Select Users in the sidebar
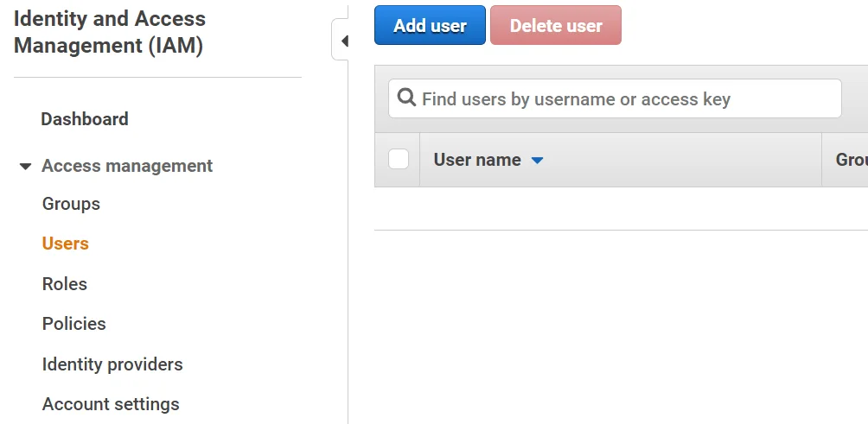This screenshot has height=424, width=868. [x=66, y=244]
